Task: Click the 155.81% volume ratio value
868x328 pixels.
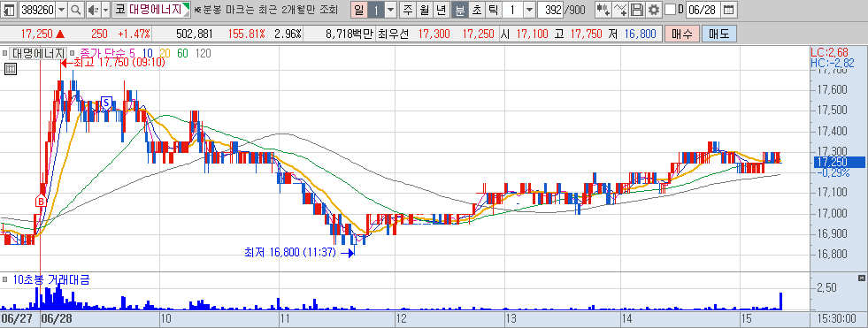Action: tap(246, 34)
